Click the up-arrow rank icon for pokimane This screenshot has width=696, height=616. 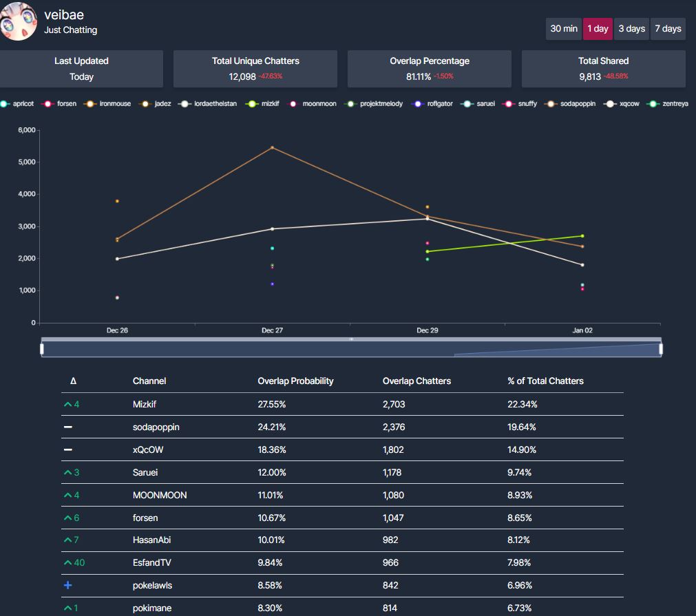(x=68, y=608)
